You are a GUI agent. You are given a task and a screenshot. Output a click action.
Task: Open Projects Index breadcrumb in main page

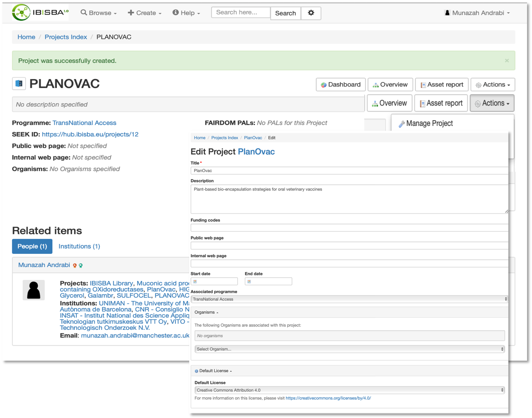pos(66,37)
